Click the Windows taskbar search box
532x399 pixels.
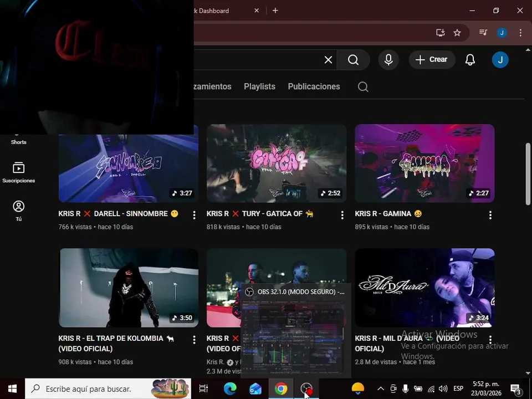(108, 389)
